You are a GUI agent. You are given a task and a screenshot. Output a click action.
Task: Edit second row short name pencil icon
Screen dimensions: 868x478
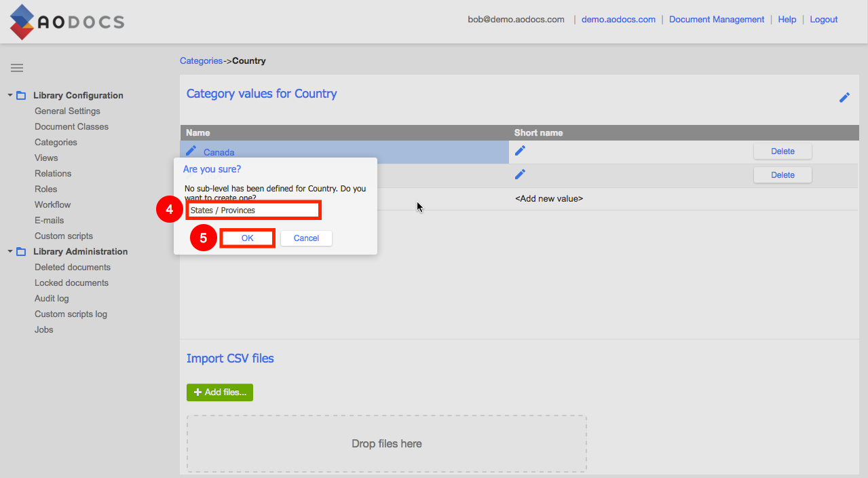click(520, 174)
